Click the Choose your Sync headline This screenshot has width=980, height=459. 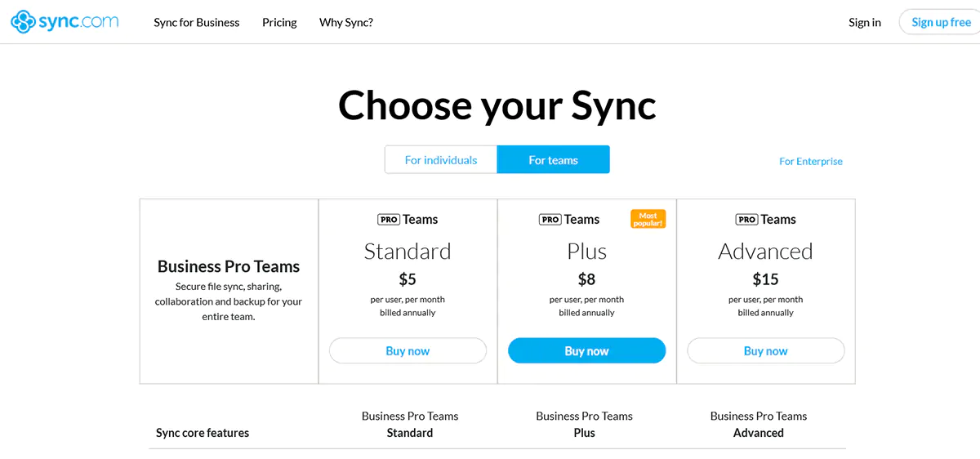(497, 105)
